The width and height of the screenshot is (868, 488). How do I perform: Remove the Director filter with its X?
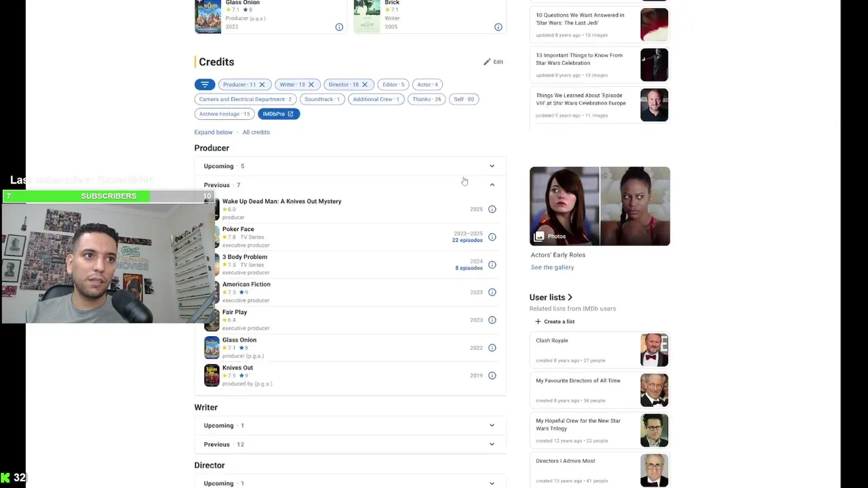tap(364, 85)
